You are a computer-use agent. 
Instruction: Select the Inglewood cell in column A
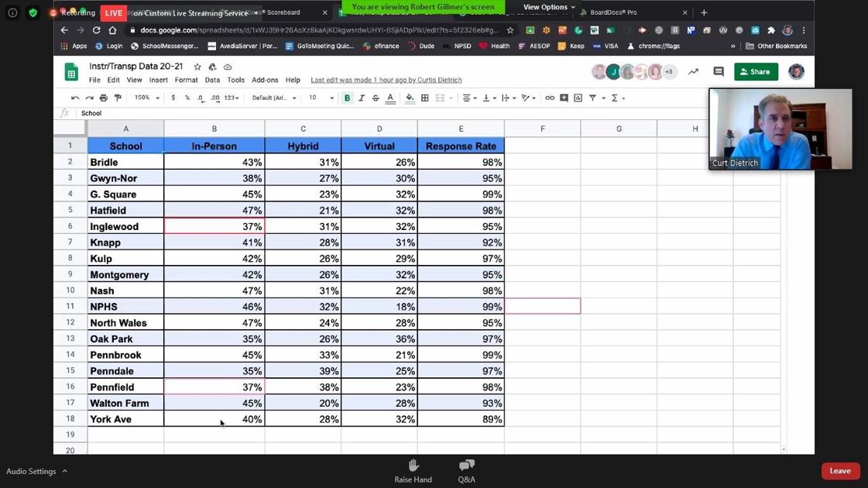[125, 226]
